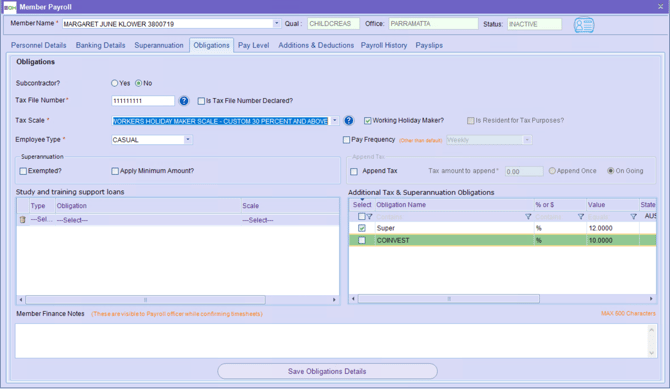Screen dimensions: 670x389
Task: Click the study loans horizontal scrollbar
Action: (x=145, y=300)
